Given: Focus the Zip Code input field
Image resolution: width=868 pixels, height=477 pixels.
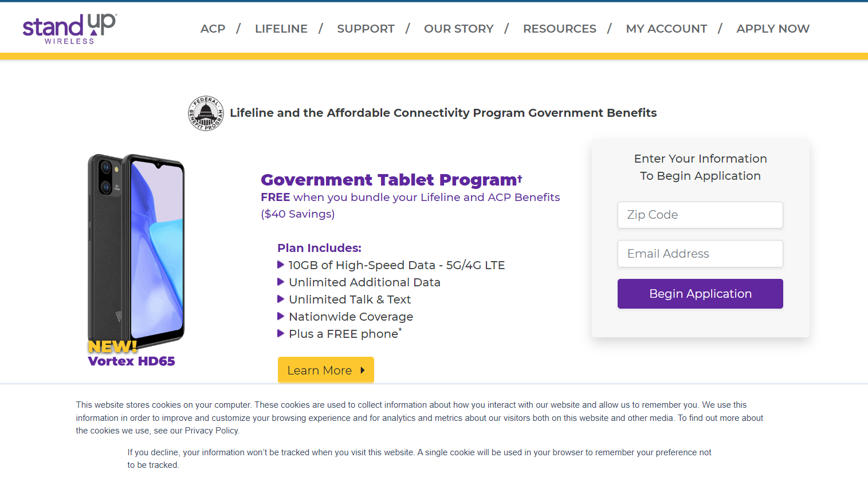Looking at the screenshot, I should (x=700, y=215).
